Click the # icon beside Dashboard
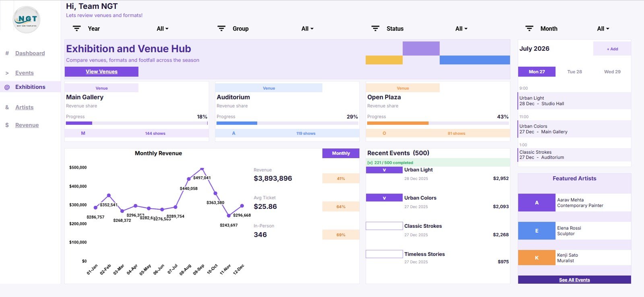Screen dimensions: 644x297 (x=7, y=53)
